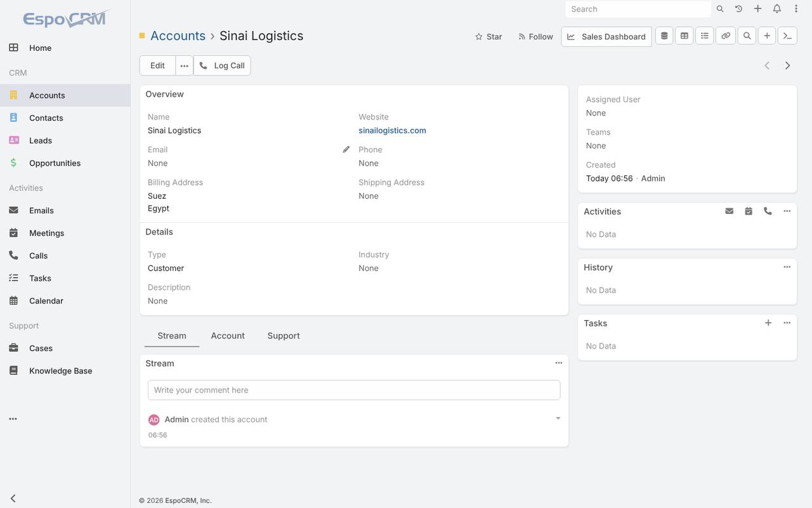
Task: Add a task with Tasks panel plus
Action: (768, 323)
